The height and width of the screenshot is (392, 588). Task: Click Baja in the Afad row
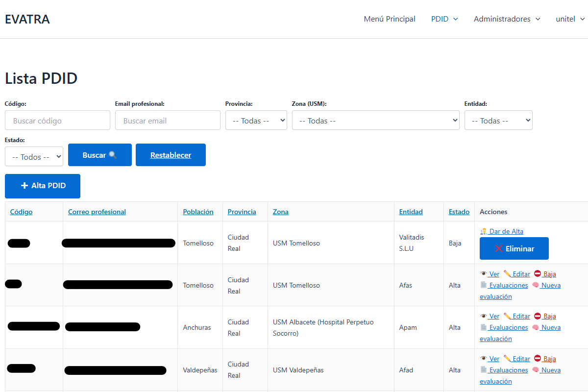[545, 359]
